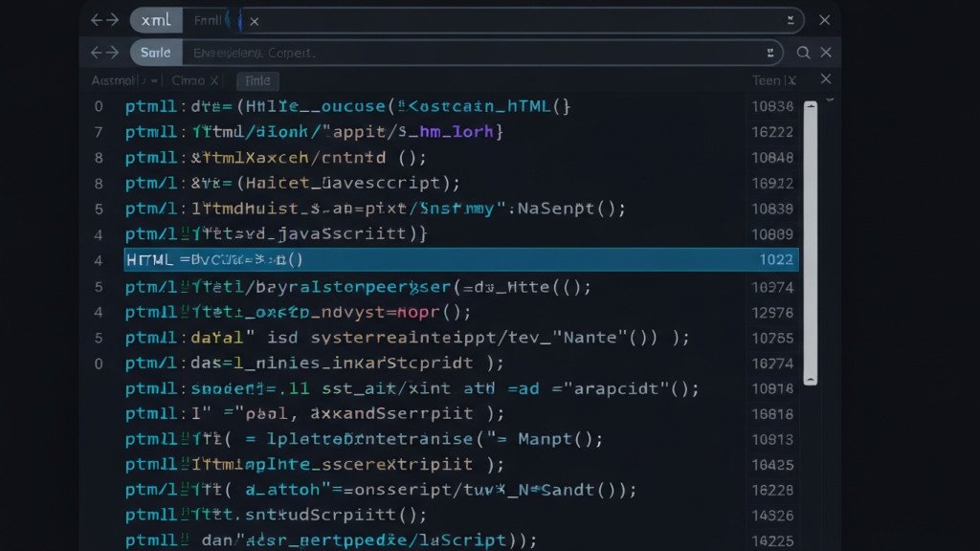Viewport: 980px width, 551px height.
Task: Click the value 12976 in right column
Action: pos(772,313)
